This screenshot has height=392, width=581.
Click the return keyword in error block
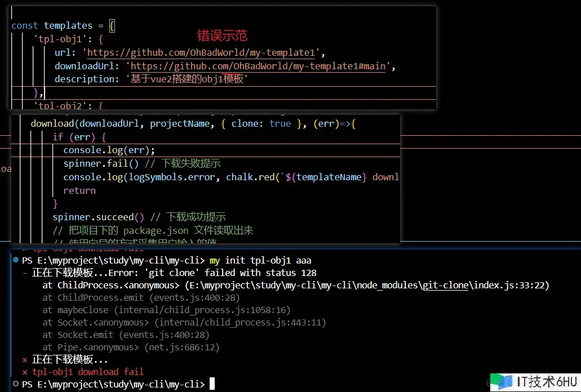pyautogui.click(x=79, y=190)
